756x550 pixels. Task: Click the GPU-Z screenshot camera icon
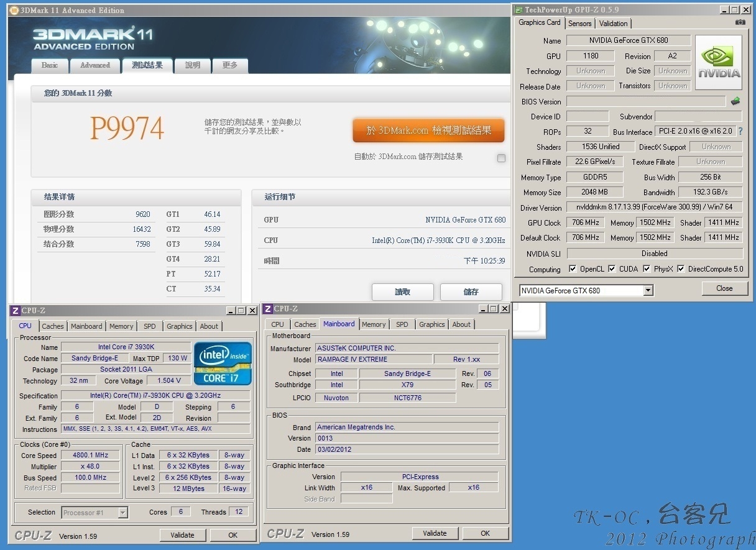[740, 22]
